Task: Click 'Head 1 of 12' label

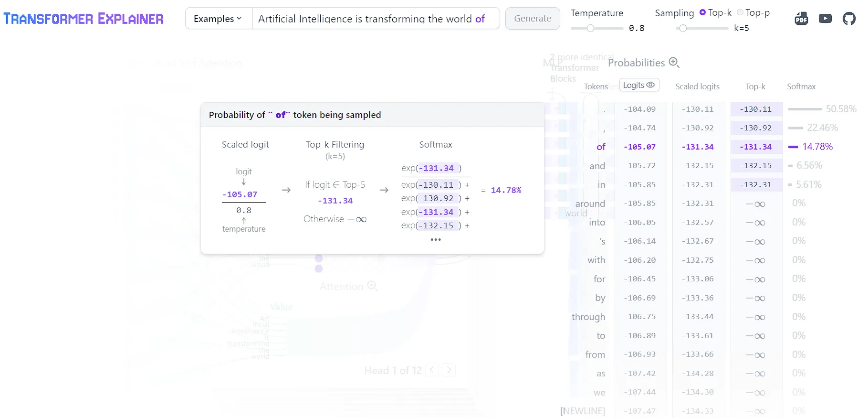Action: point(393,370)
